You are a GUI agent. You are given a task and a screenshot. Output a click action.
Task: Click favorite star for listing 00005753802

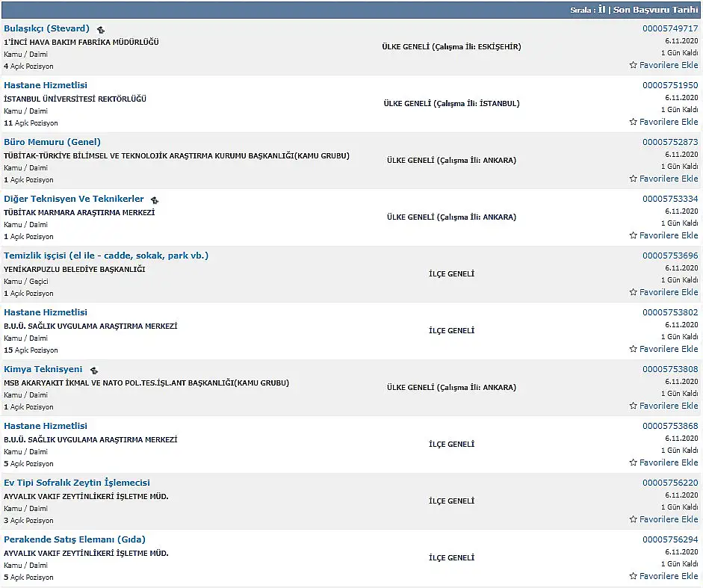[633, 349]
